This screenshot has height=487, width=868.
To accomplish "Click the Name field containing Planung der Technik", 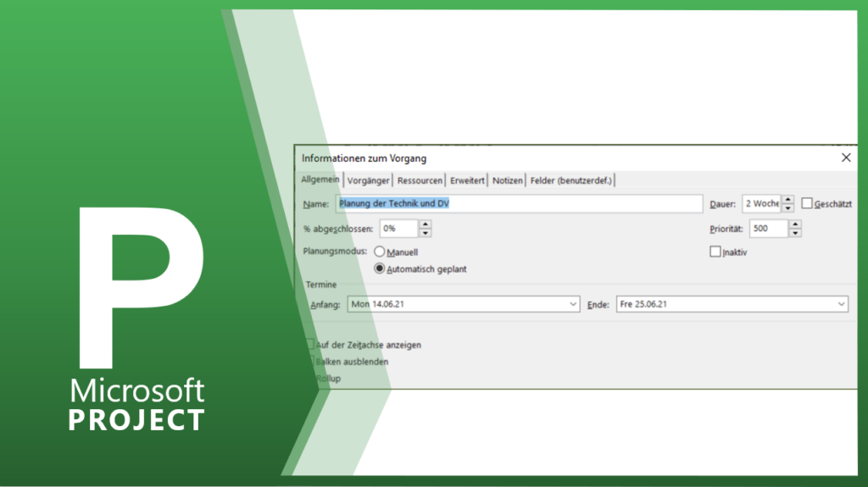I will (519, 203).
